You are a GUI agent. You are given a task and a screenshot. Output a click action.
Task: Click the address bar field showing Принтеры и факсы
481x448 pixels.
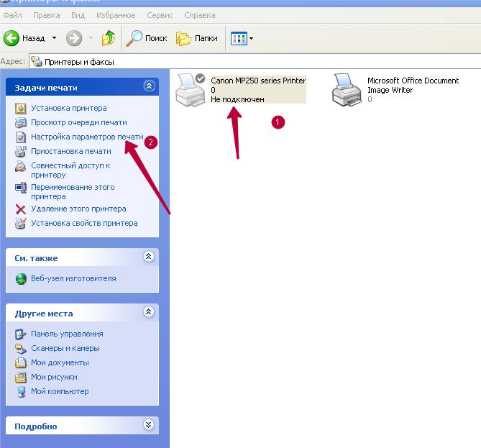[x=252, y=62]
